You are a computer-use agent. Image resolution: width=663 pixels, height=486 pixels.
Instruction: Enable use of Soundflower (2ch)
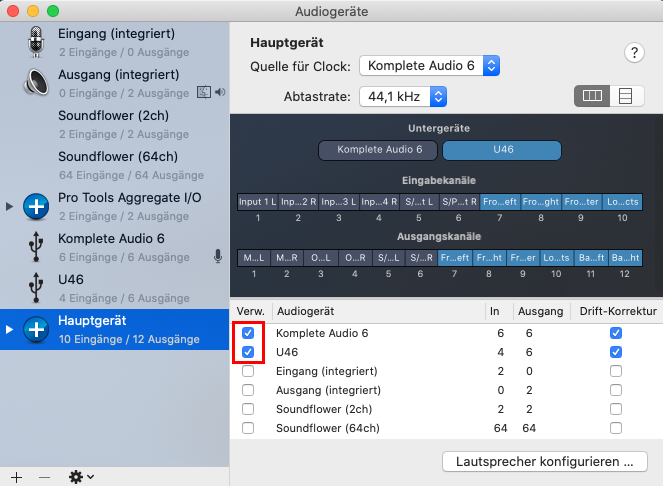(248, 409)
